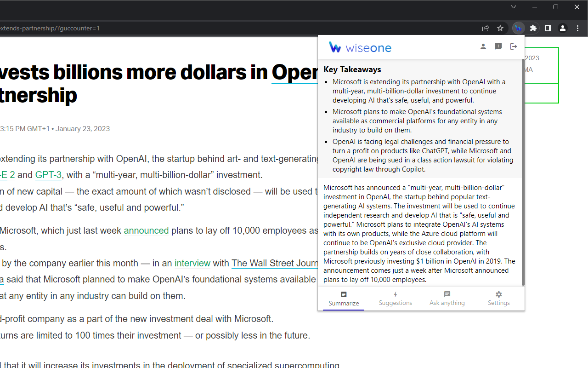Click the Wiseone logo in the panel
The height and width of the screenshot is (368, 588).
click(360, 47)
